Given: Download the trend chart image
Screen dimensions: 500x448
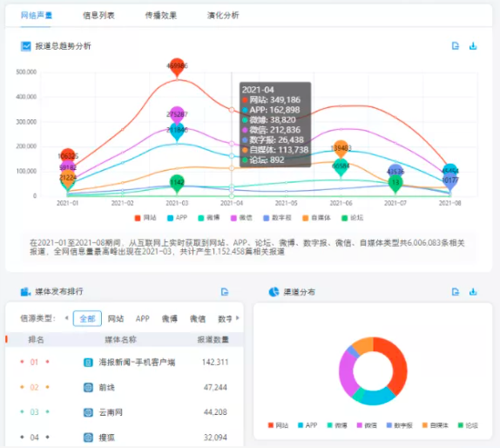Looking at the screenshot, I should [x=473, y=46].
